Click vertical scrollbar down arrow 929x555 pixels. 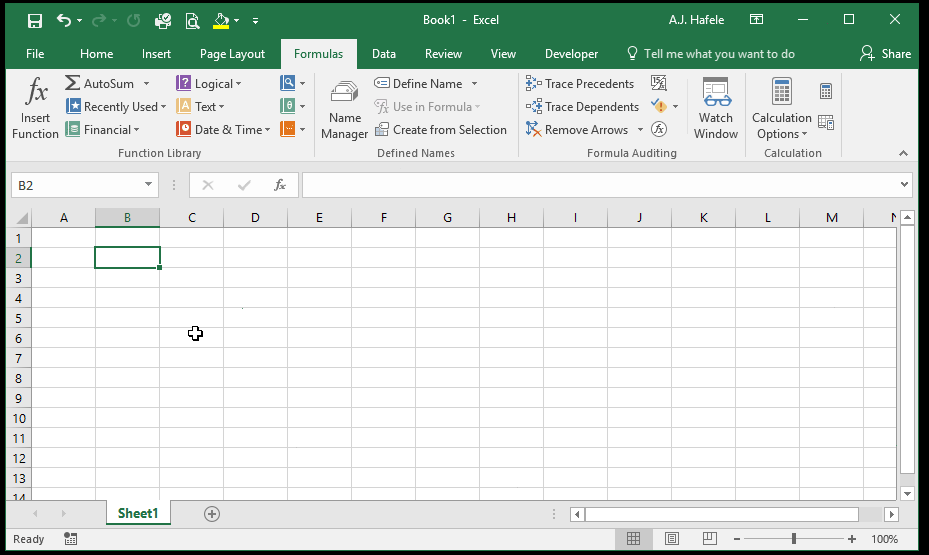coord(907,493)
